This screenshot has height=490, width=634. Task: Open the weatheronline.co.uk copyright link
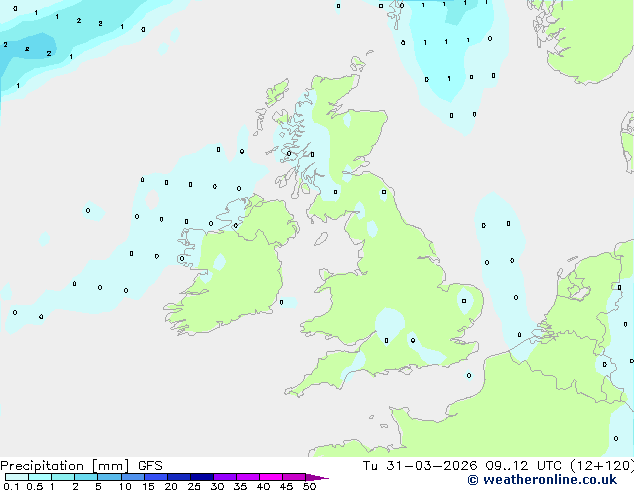click(542, 480)
